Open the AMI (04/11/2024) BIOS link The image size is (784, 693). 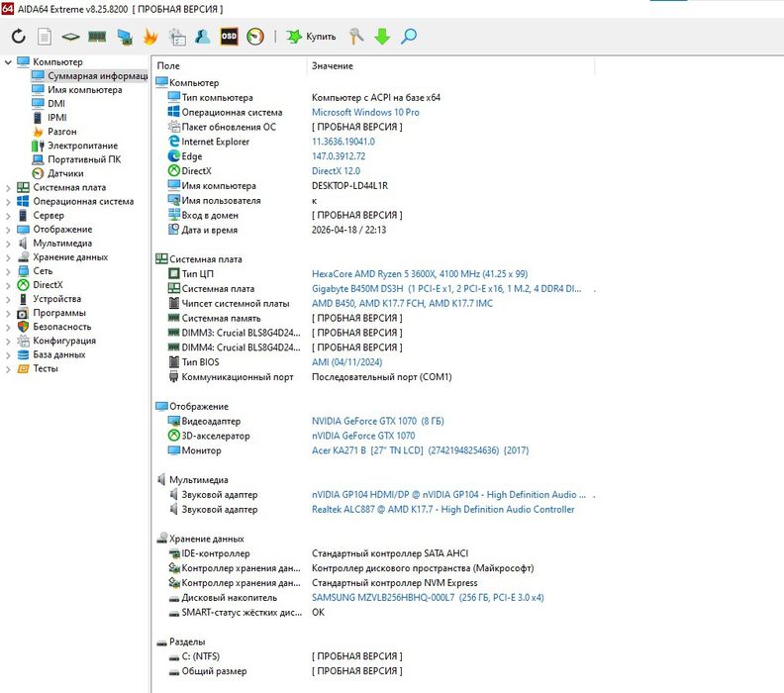coord(347,362)
